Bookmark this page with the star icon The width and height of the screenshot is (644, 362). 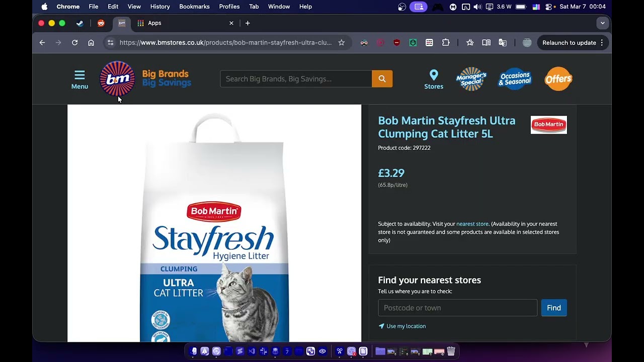click(342, 43)
